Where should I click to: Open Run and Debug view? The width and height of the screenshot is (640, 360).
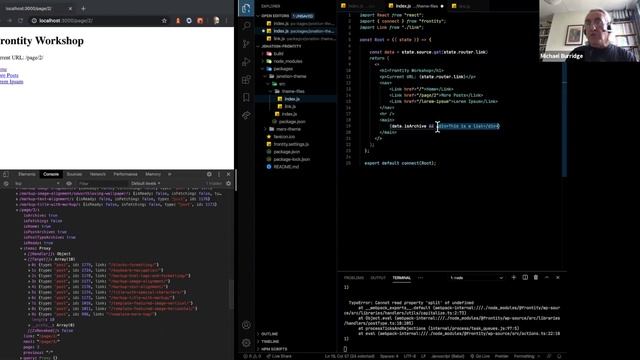[x=246, y=62]
